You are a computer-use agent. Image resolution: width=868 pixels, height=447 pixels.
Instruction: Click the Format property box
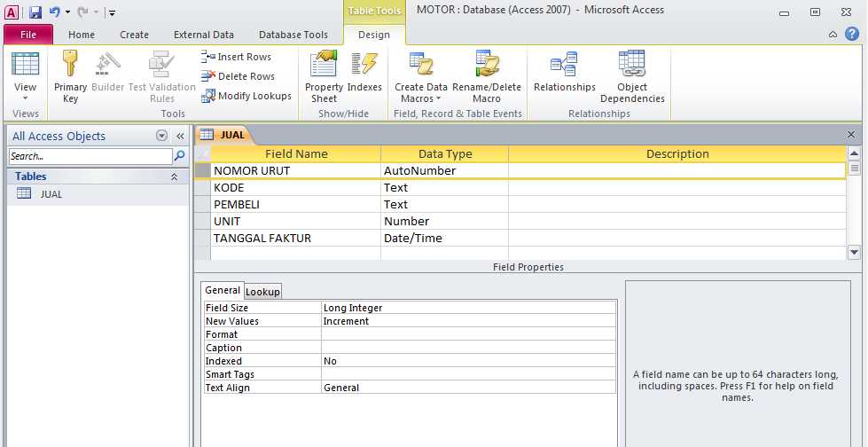468,334
